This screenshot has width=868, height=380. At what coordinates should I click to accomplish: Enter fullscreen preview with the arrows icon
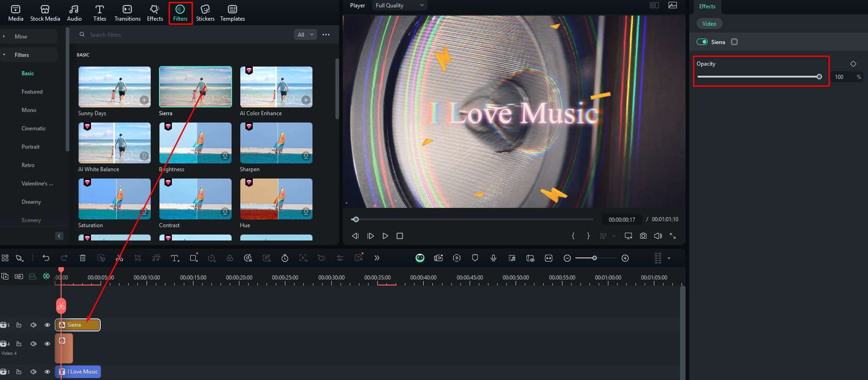(x=673, y=236)
